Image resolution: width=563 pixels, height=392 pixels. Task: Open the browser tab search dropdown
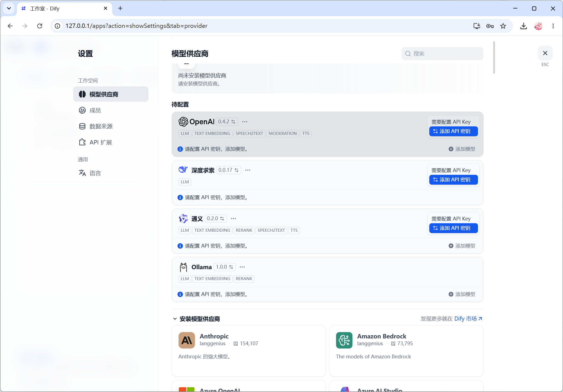(9, 8)
